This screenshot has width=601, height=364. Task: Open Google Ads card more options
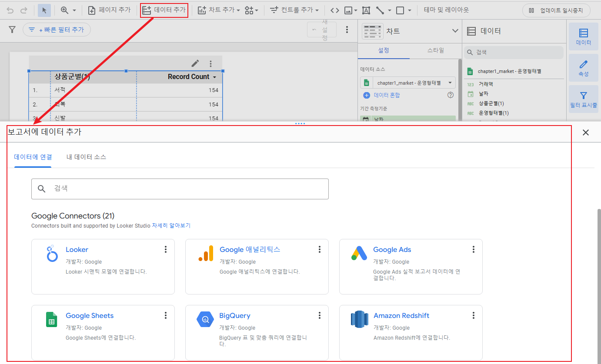pos(473,249)
